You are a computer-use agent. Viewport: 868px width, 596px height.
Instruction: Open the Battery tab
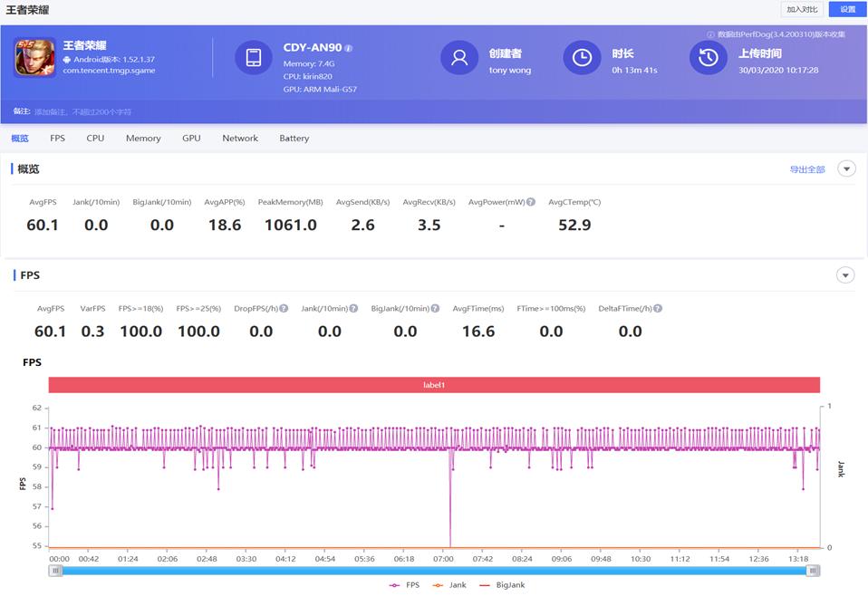(x=294, y=139)
